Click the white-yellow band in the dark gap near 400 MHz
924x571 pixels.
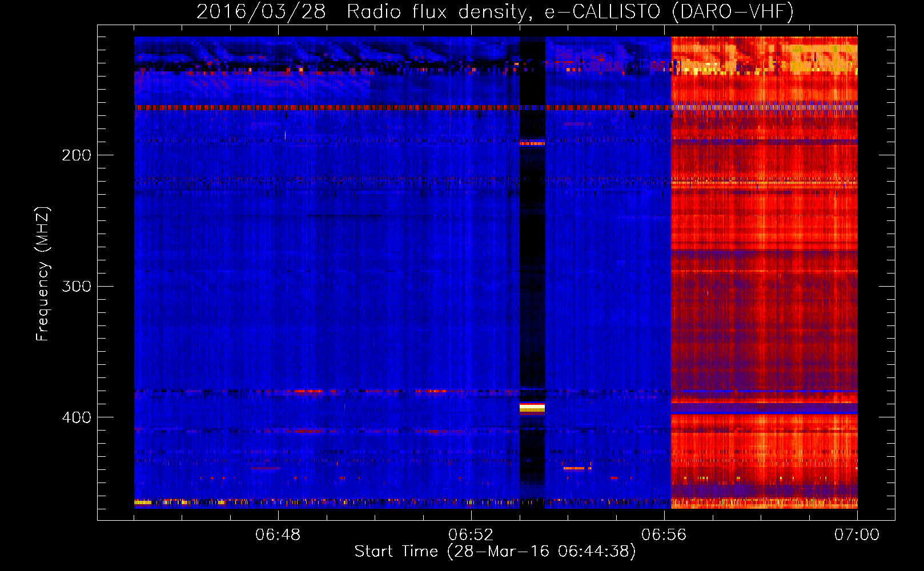click(x=532, y=408)
